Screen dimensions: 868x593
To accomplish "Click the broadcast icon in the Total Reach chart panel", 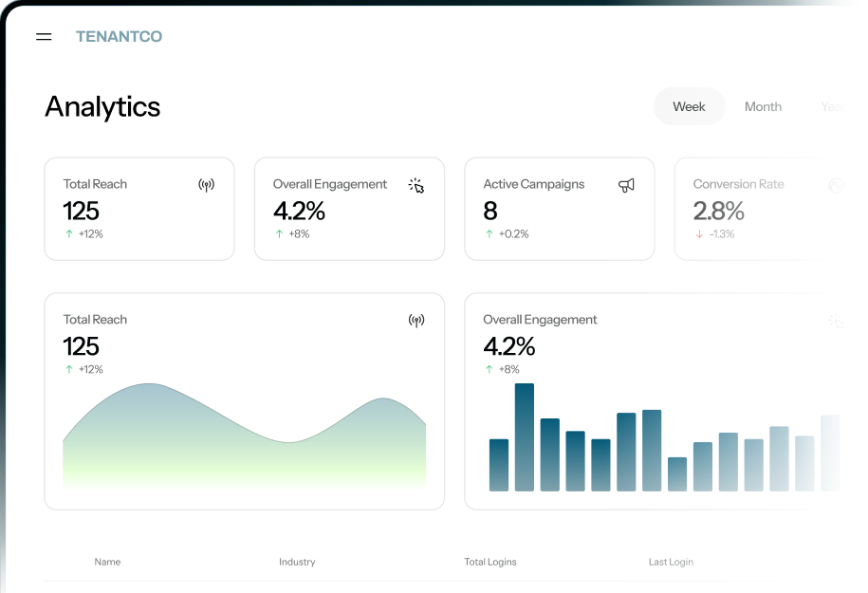I will tap(416, 321).
